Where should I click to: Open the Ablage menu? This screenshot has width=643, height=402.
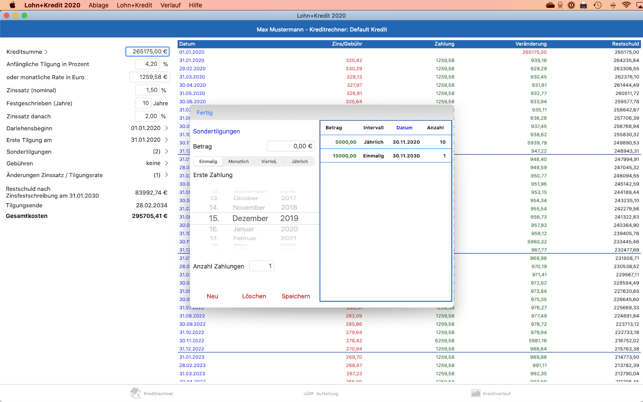(x=98, y=5)
